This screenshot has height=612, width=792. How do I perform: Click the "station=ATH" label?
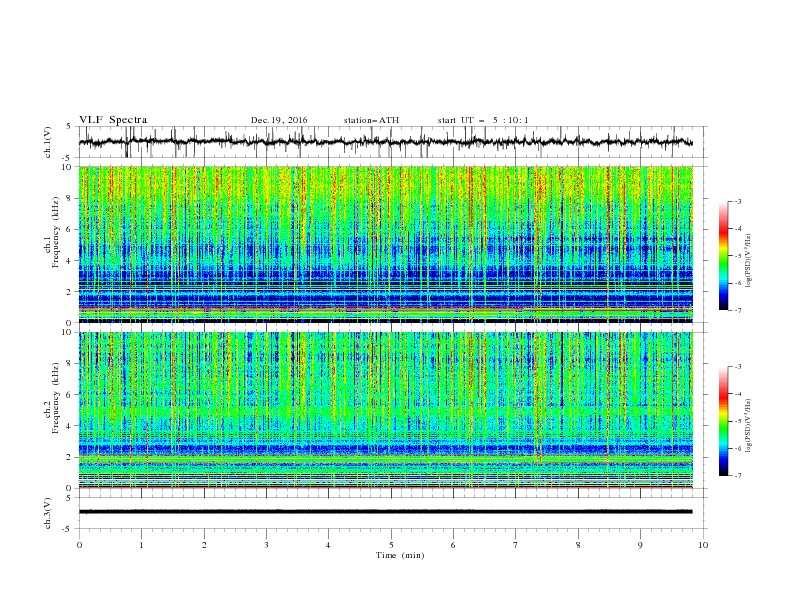pos(371,120)
